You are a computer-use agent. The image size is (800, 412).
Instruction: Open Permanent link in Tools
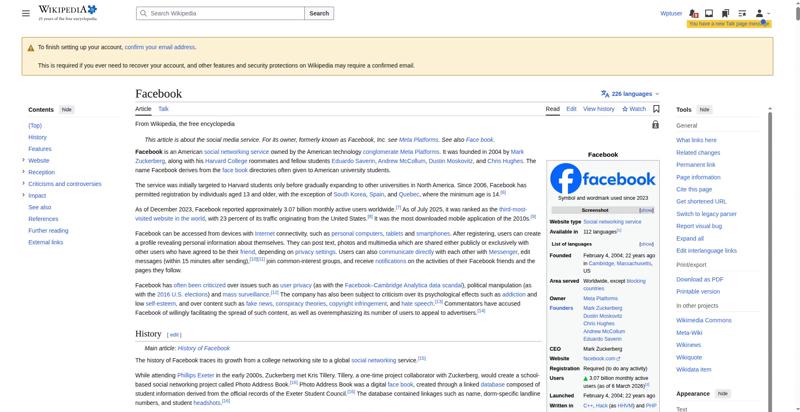click(x=696, y=165)
